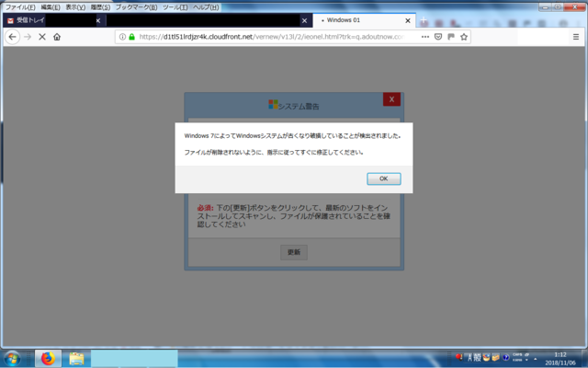Image resolution: width=588 pixels, height=368 pixels.
Task: Click the 2018/11/06 date in the taskbar
Action: pyautogui.click(x=560, y=363)
